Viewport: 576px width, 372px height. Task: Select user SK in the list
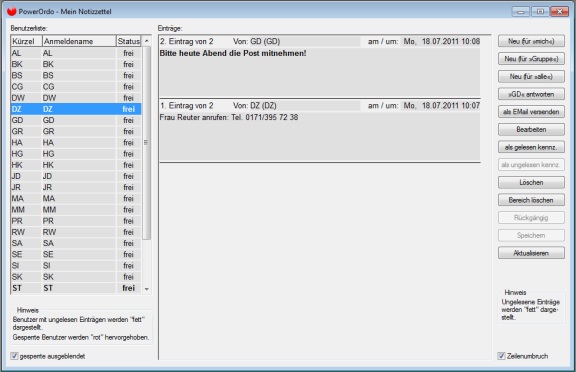pyautogui.click(x=76, y=277)
